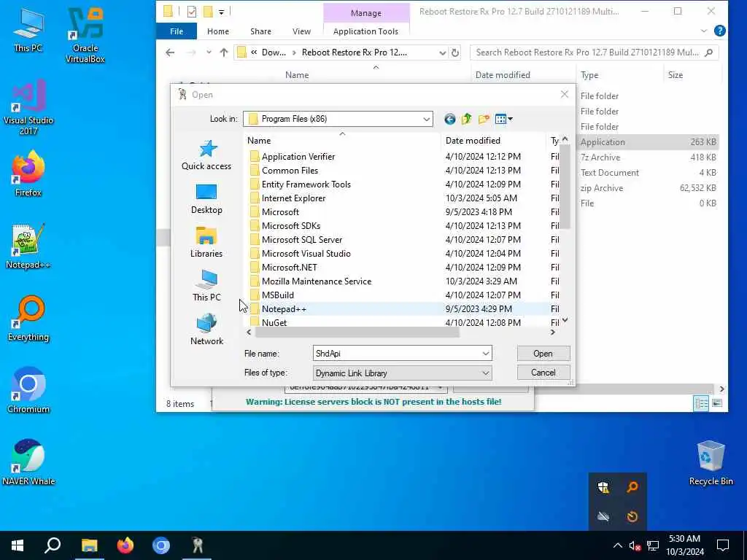Screen dimensions: 747x560
Task: Switch Explorer to details view
Action: [x=701, y=404]
